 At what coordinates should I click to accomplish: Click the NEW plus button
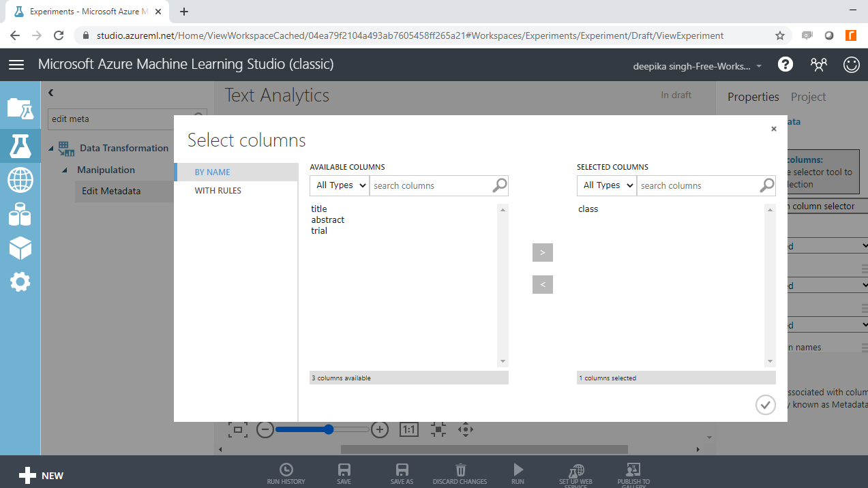[x=41, y=476]
